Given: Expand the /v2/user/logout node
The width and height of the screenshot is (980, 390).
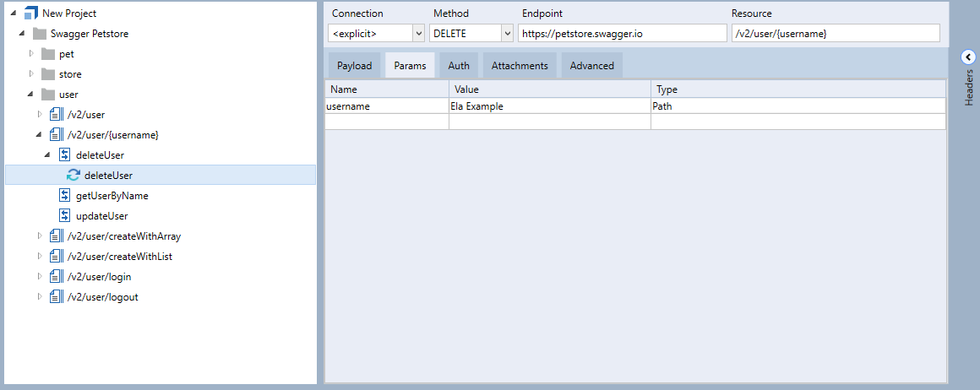Looking at the screenshot, I should click(x=40, y=296).
